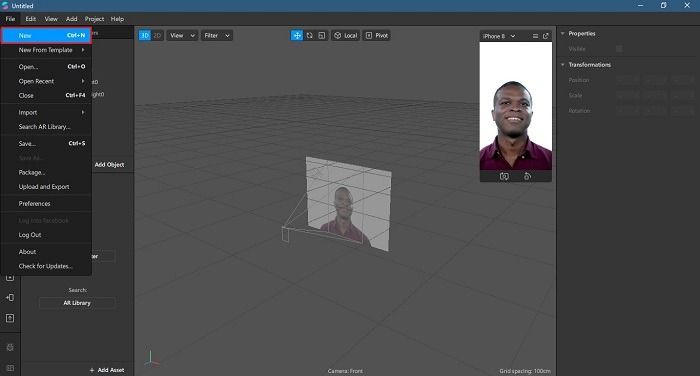This screenshot has height=376, width=700.
Task: Click the Position X input field
Action: tap(628, 80)
